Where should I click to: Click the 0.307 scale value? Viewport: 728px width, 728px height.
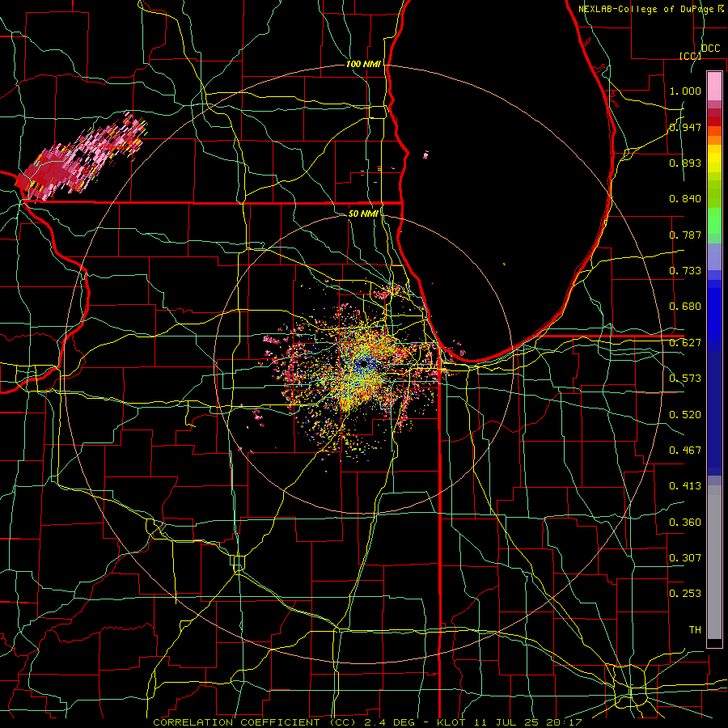pos(685,558)
